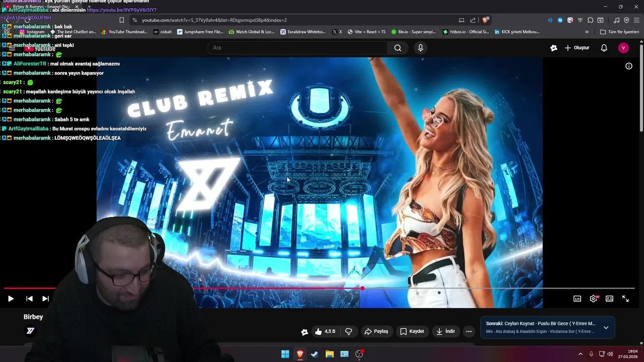644x362 pixels.
Task: Skip to the next video
Action: (45, 299)
